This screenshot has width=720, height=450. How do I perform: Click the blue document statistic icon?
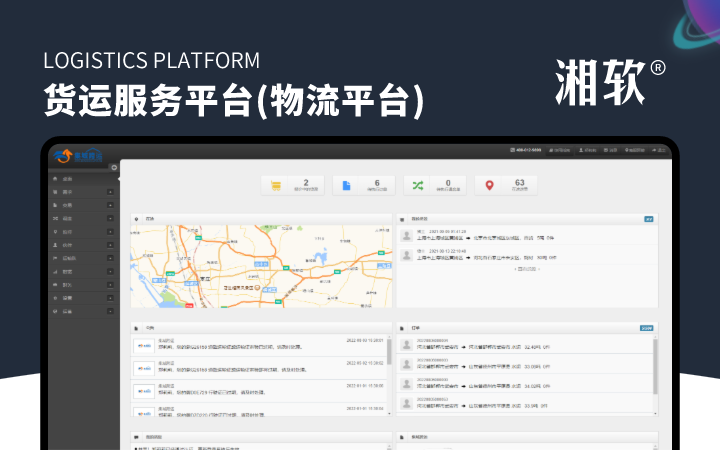coord(347,185)
